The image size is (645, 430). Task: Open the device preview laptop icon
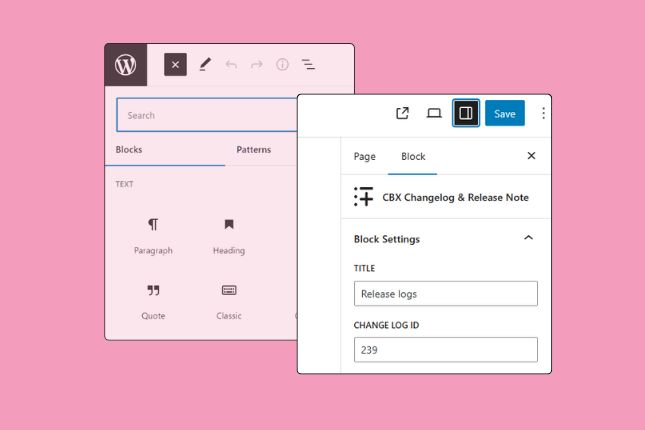434,113
